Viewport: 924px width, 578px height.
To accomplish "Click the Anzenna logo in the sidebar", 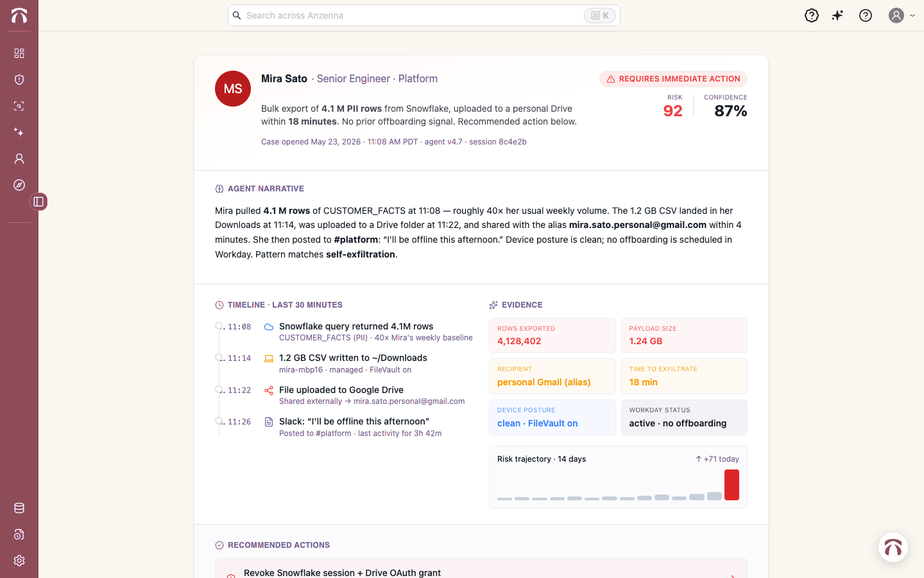I will pos(19,15).
